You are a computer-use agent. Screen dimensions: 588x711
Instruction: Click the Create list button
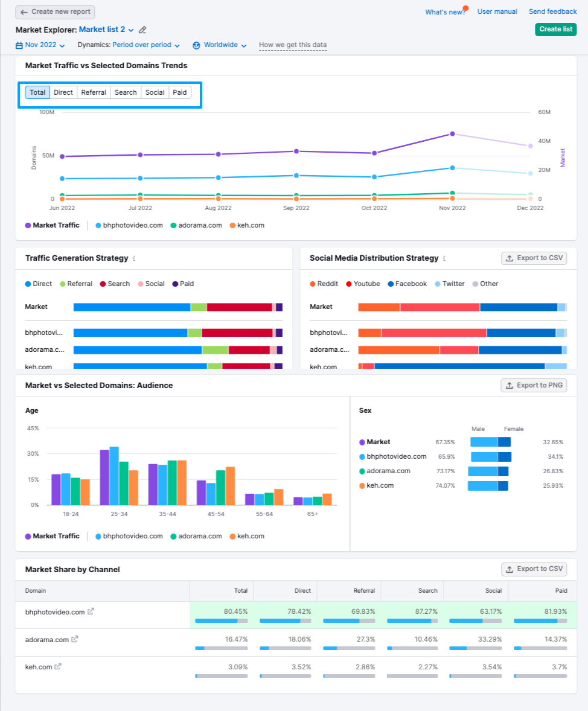click(x=555, y=29)
